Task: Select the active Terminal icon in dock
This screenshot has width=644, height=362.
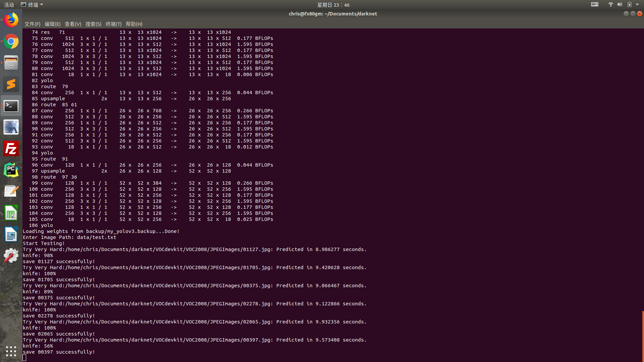Action: click(x=11, y=106)
